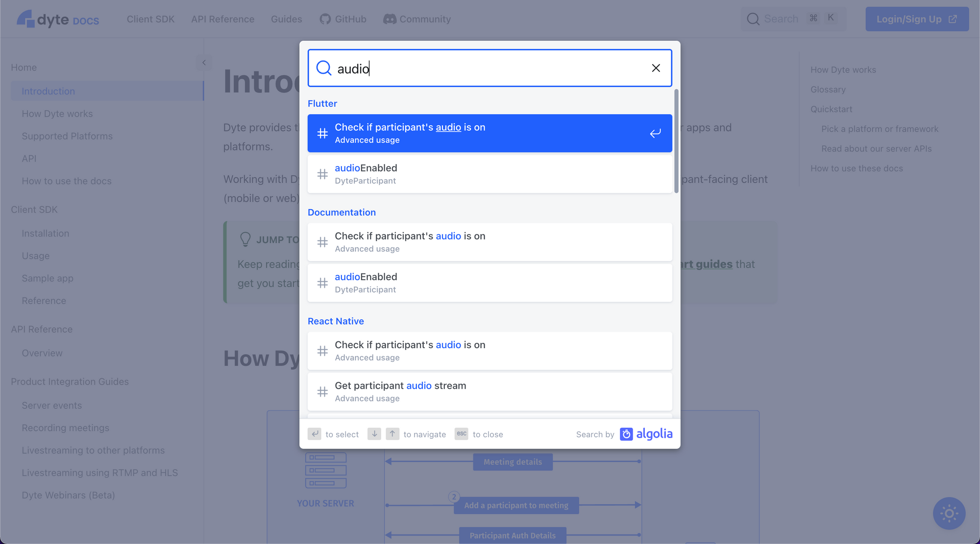Click hash icon beside Documentation audioEnabled

(x=322, y=283)
